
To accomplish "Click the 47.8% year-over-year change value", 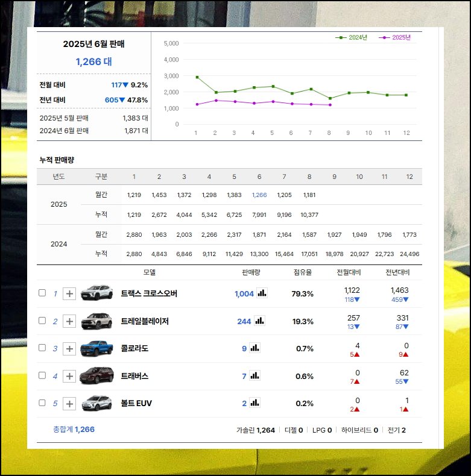I will coord(138,100).
